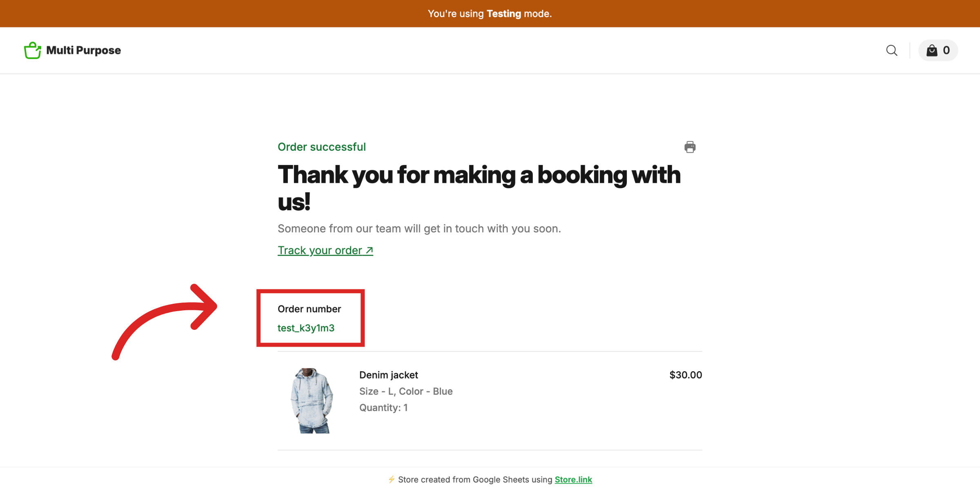Click the Size - L, Color - Blue detail
980x492 pixels.
405,391
